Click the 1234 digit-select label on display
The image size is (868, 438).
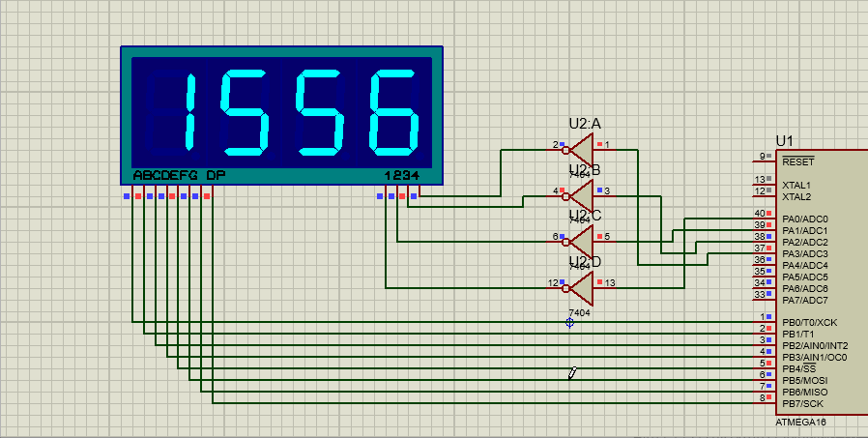tap(401, 176)
